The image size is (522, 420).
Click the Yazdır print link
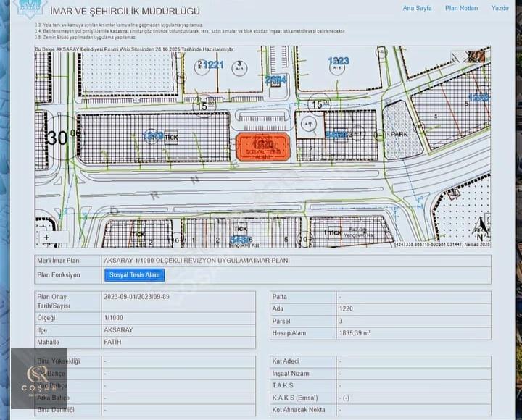click(500, 8)
